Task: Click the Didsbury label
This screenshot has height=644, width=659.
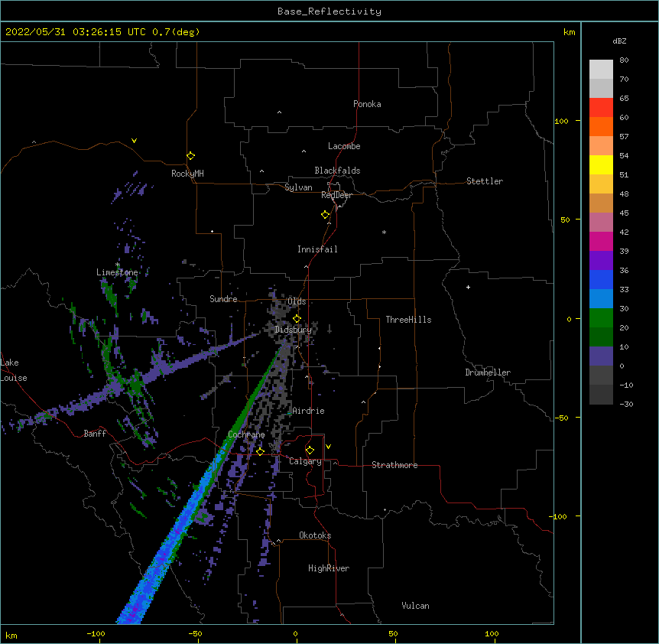Action: (294, 330)
